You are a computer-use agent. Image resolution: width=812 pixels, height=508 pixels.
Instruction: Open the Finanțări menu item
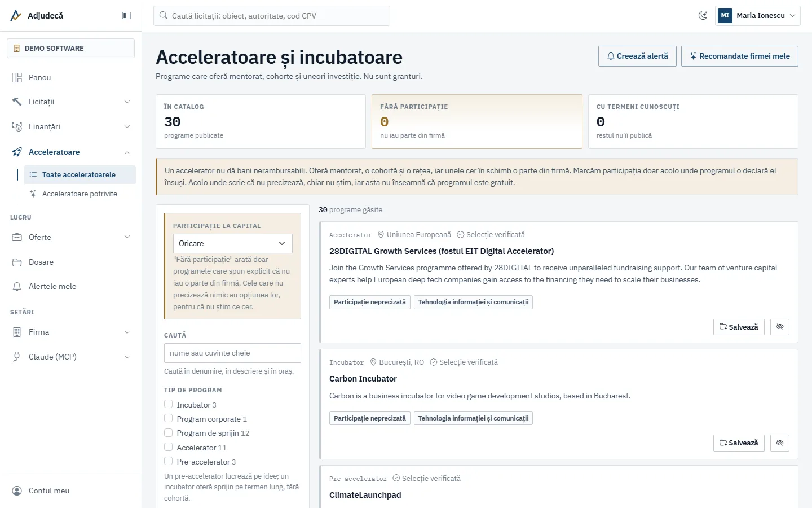click(x=70, y=126)
